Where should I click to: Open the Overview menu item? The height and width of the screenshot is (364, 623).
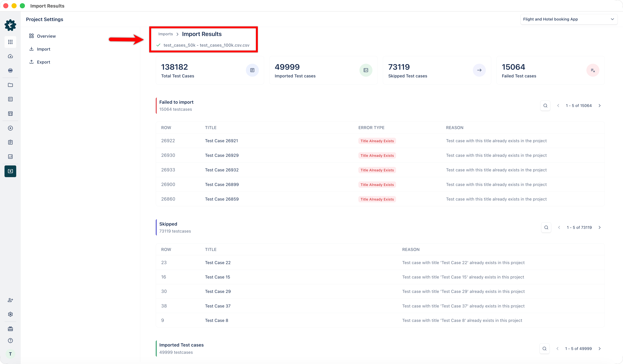pyautogui.click(x=46, y=36)
